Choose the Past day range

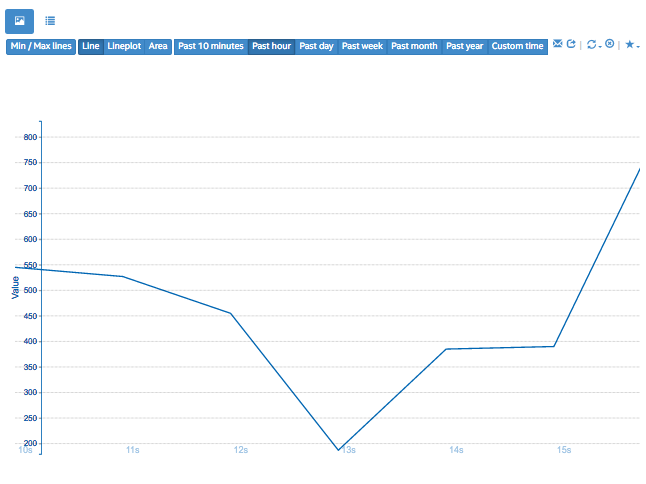(x=316, y=46)
